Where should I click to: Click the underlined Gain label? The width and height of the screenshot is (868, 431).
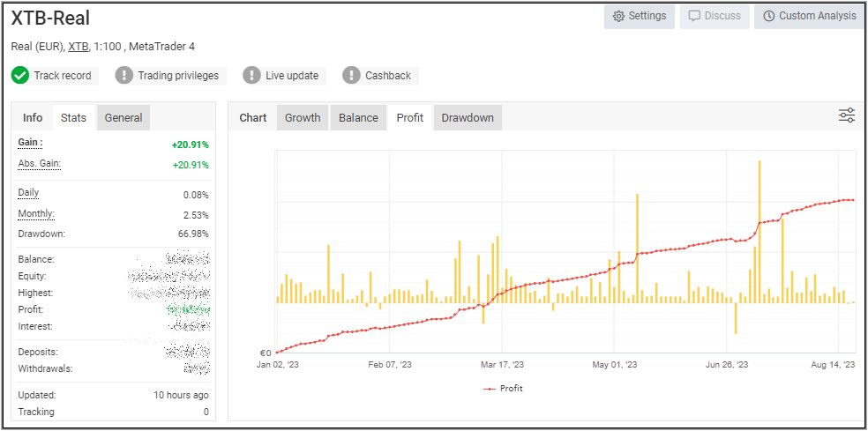[x=30, y=143]
